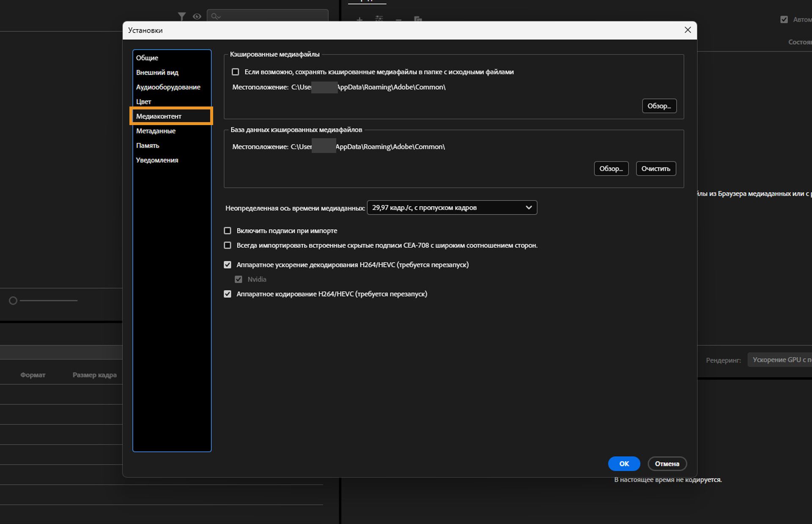Click the minus icon to remove a queue item

(x=398, y=19)
